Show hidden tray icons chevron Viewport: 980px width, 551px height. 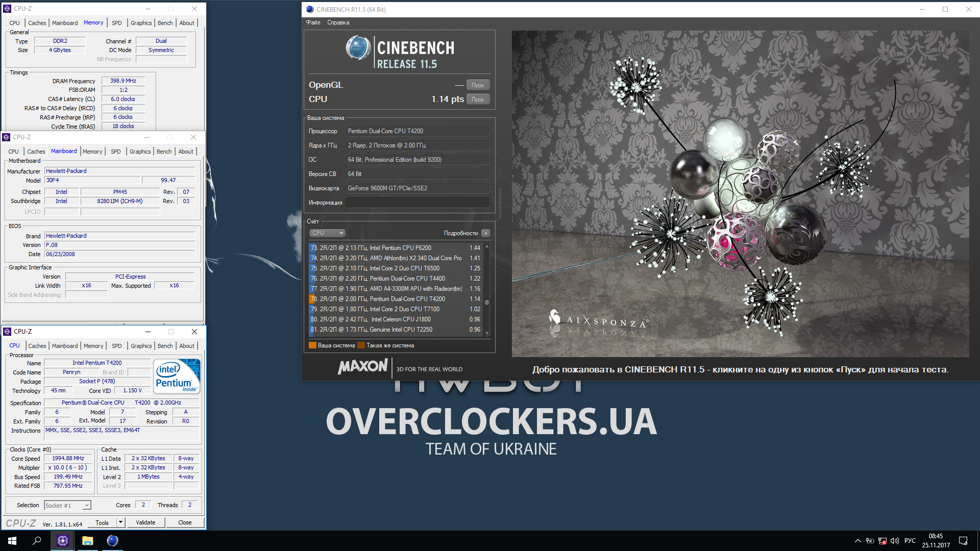click(857, 541)
